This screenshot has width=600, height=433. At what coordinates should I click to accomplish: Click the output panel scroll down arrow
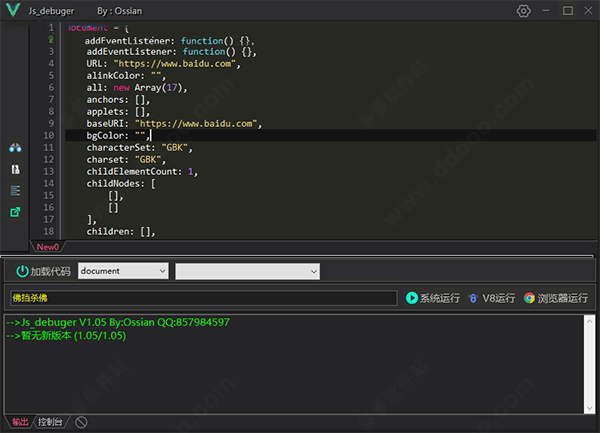click(x=589, y=408)
